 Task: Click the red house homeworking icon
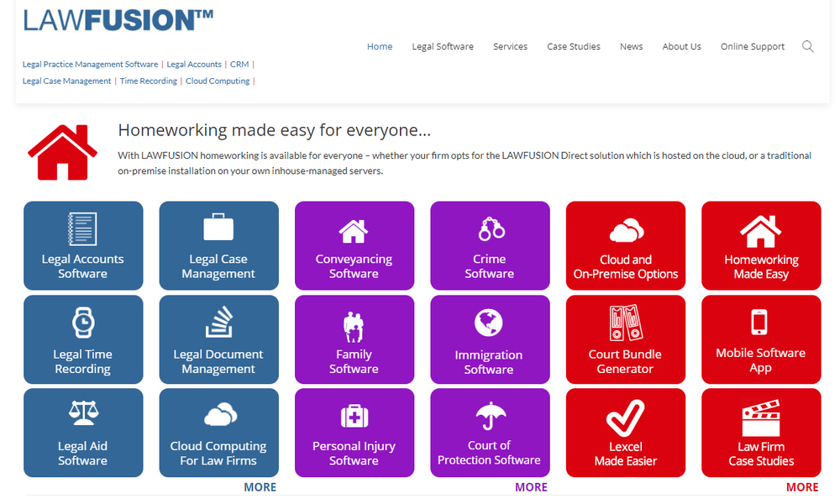point(62,152)
